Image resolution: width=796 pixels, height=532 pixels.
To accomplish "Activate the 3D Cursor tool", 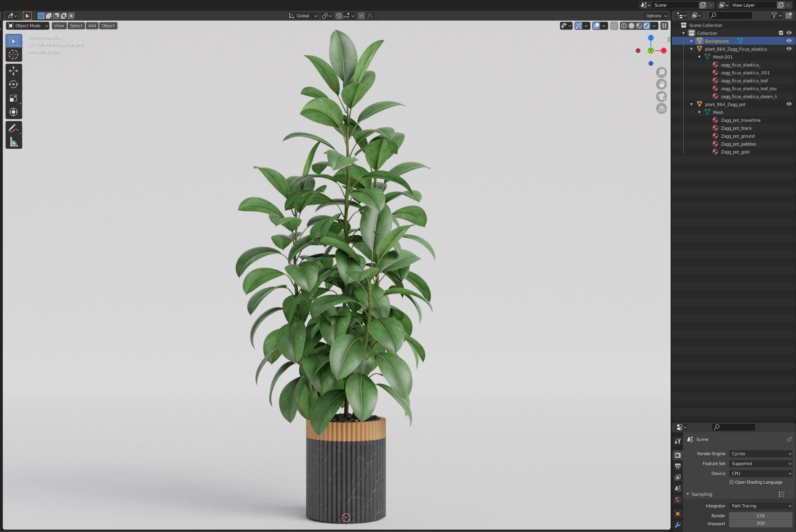I will point(13,55).
